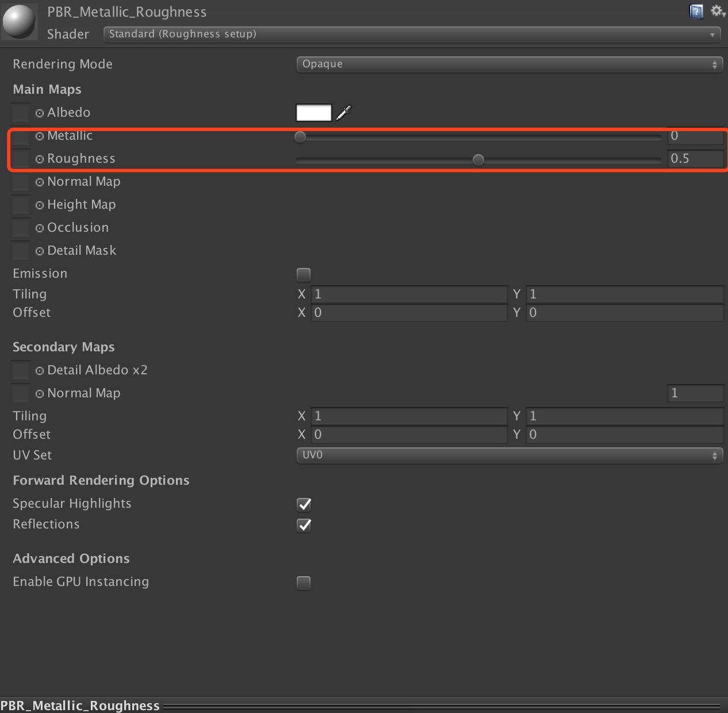Screen dimensions: 728x713
Task: Pick Albedo color with the eyedropper
Action: tap(343, 113)
